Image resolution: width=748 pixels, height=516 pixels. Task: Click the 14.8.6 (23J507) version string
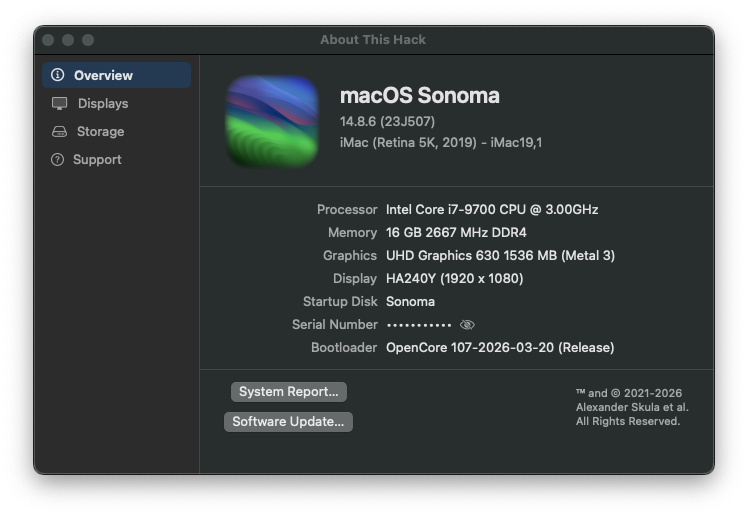(387, 121)
